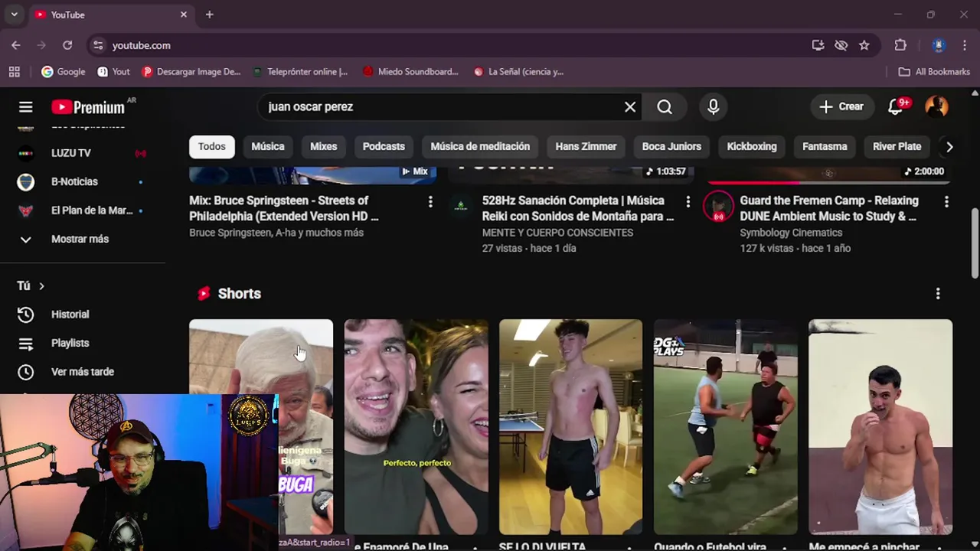Open the notifications bell
Screen dimensions: 980x551
(896, 107)
